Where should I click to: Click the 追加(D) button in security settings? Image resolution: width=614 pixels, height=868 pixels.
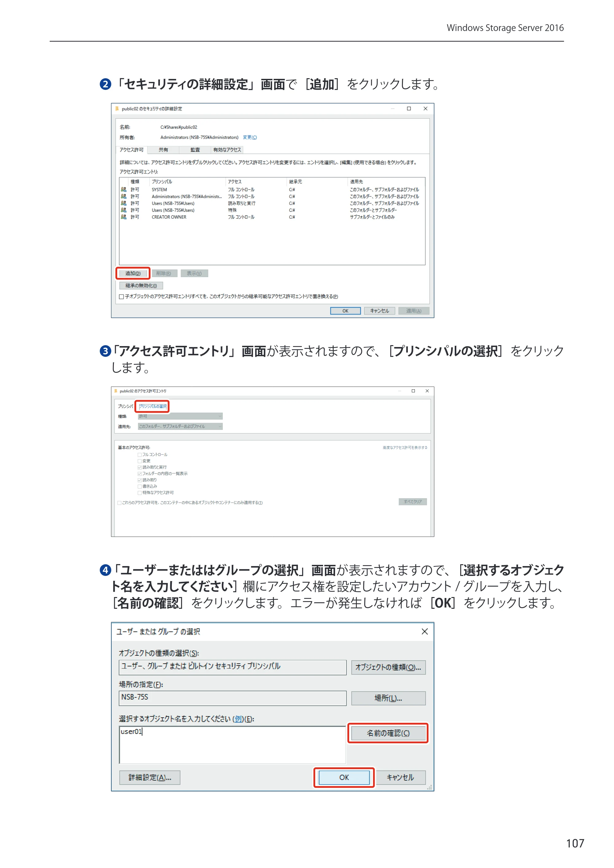point(133,273)
